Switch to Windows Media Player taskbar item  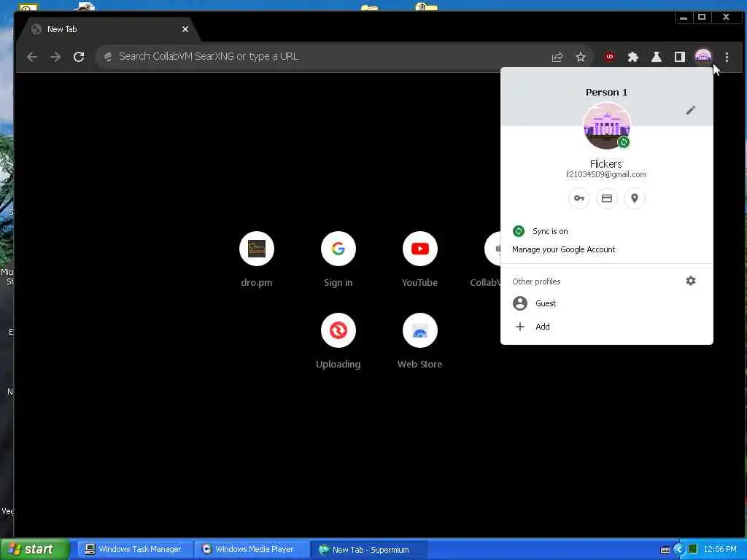coord(252,550)
